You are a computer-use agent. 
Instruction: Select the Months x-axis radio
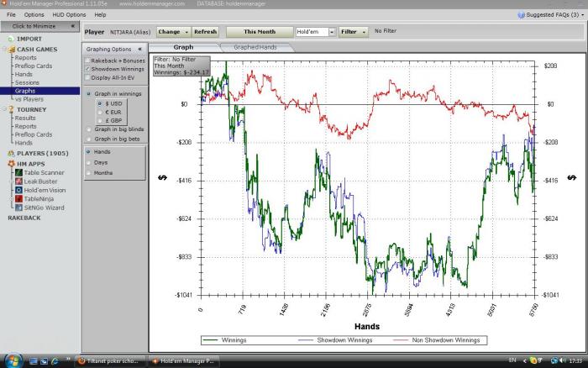(88, 173)
